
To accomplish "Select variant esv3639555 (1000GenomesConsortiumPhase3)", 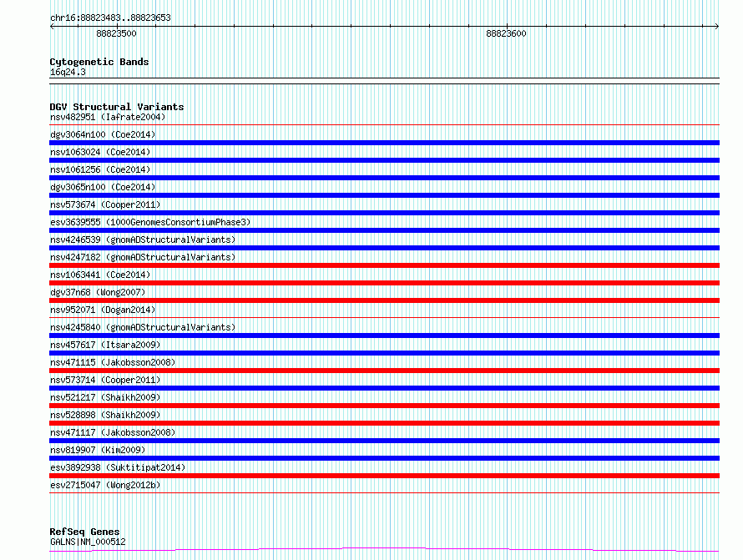I will click(150, 222).
